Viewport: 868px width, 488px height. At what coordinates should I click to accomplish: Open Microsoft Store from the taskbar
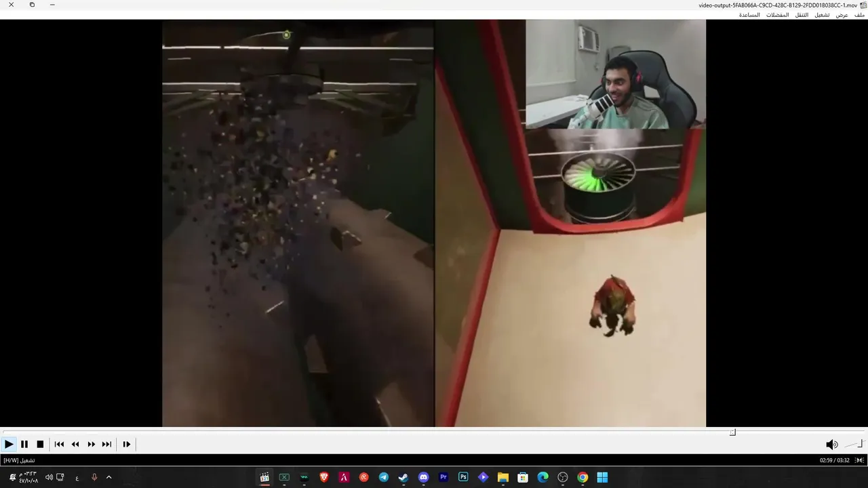(x=523, y=477)
